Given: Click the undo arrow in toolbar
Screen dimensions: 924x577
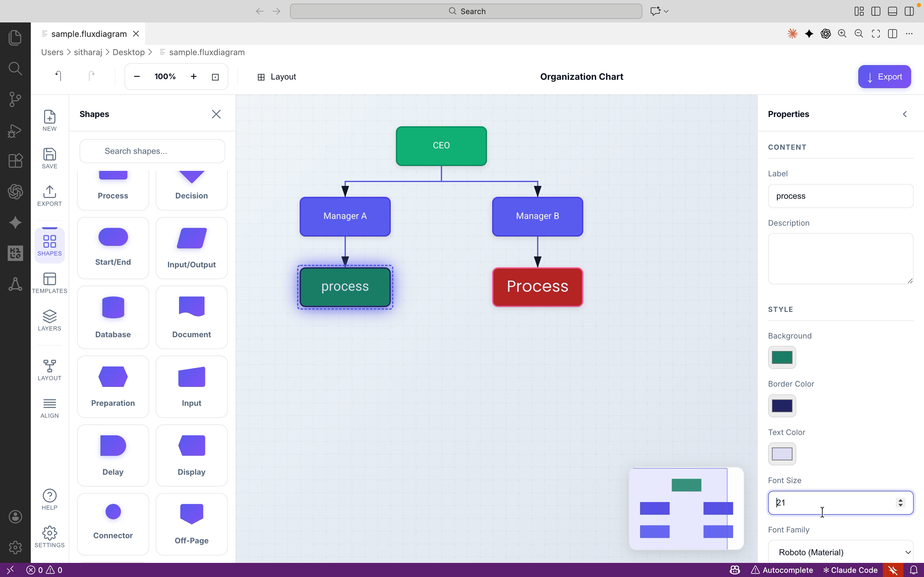Looking at the screenshot, I should pos(58,76).
